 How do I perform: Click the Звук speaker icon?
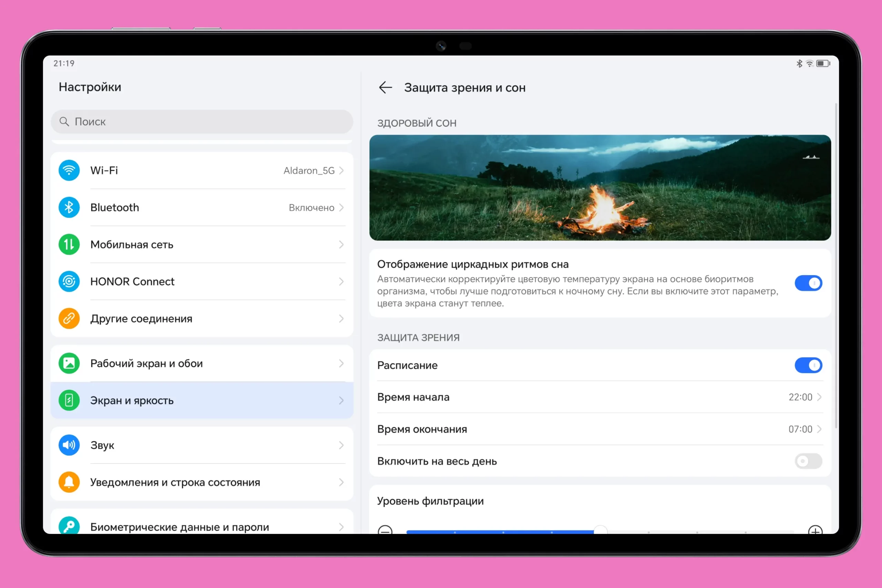pos(69,445)
